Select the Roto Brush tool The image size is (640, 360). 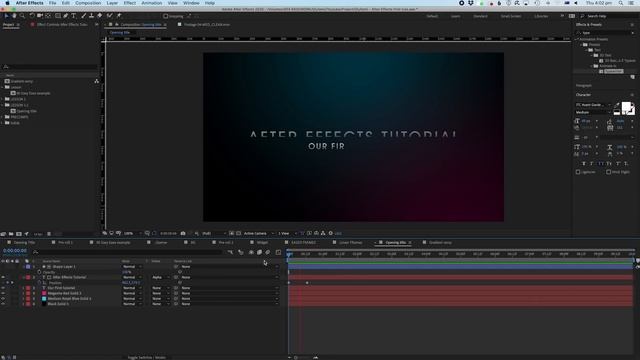click(109, 16)
